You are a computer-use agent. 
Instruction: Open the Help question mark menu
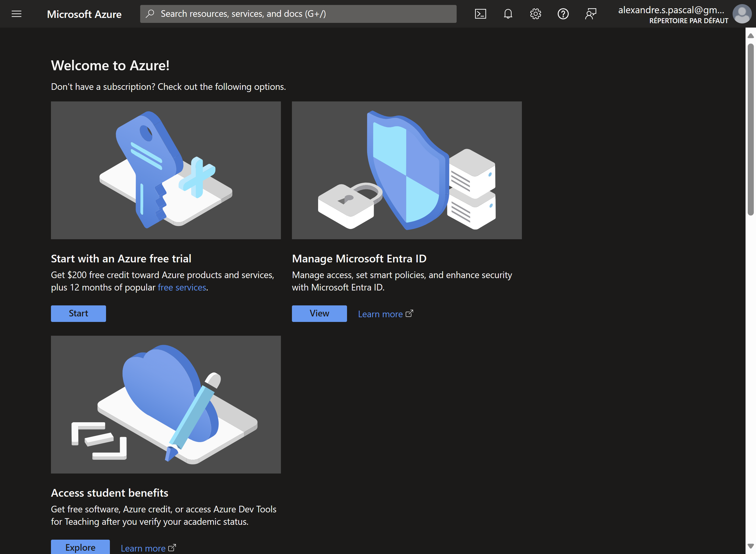click(x=563, y=14)
